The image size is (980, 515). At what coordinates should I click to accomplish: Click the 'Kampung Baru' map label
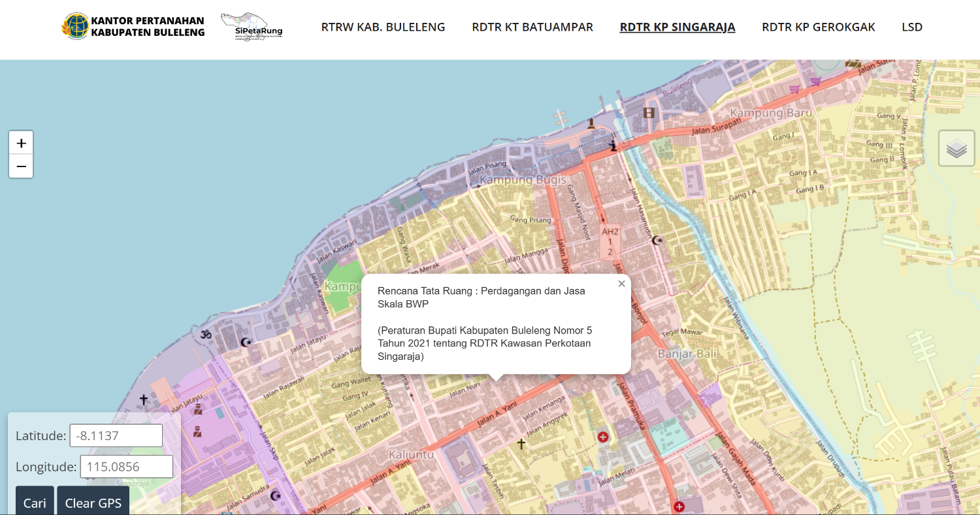coord(771,113)
